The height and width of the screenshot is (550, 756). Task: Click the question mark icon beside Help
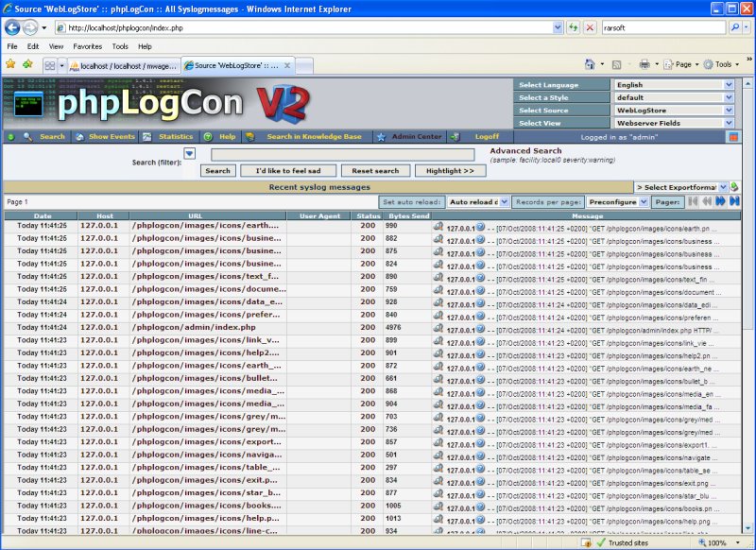pyautogui.click(x=208, y=137)
